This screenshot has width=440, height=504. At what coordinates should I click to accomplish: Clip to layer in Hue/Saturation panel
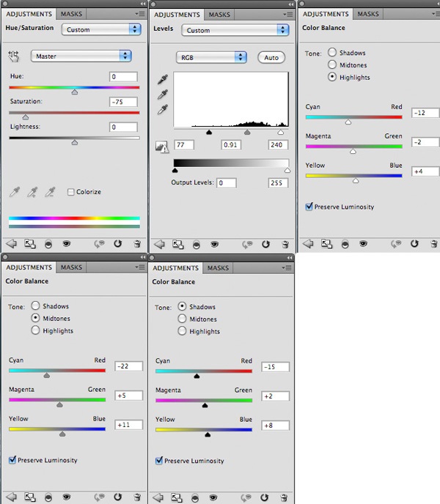[x=48, y=244]
